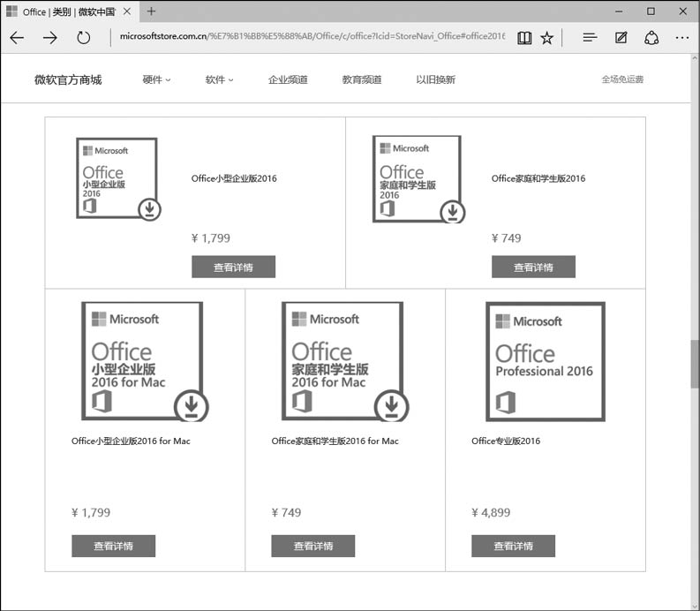Open the 以旧换新 menu item
700x611 pixels.
point(436,80)
